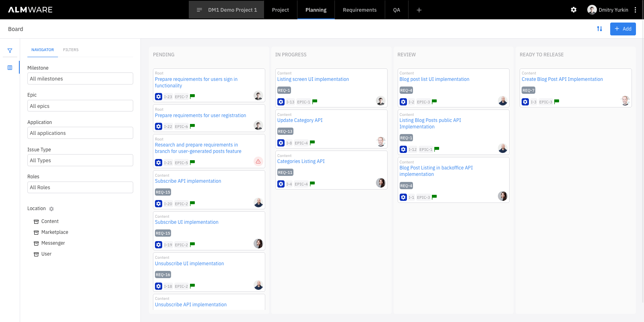This screenshot has height=322, width=644.
Task: Click the issue type icon on I-12 card
Action: (403, 149)
